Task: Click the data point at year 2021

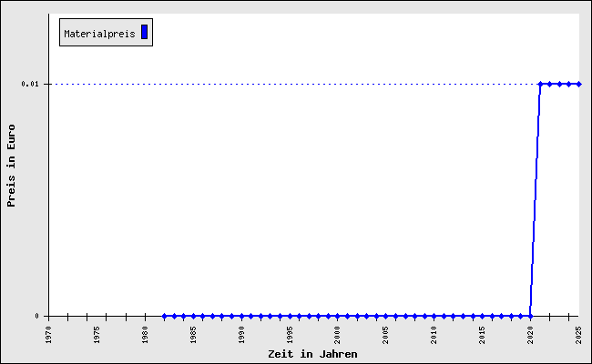Action: pos(540,84)
